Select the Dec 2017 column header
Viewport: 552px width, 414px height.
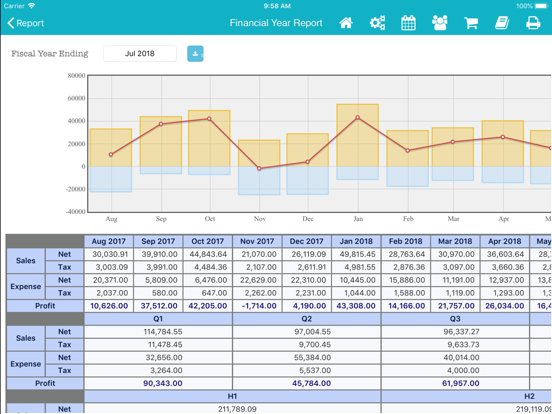307,242
